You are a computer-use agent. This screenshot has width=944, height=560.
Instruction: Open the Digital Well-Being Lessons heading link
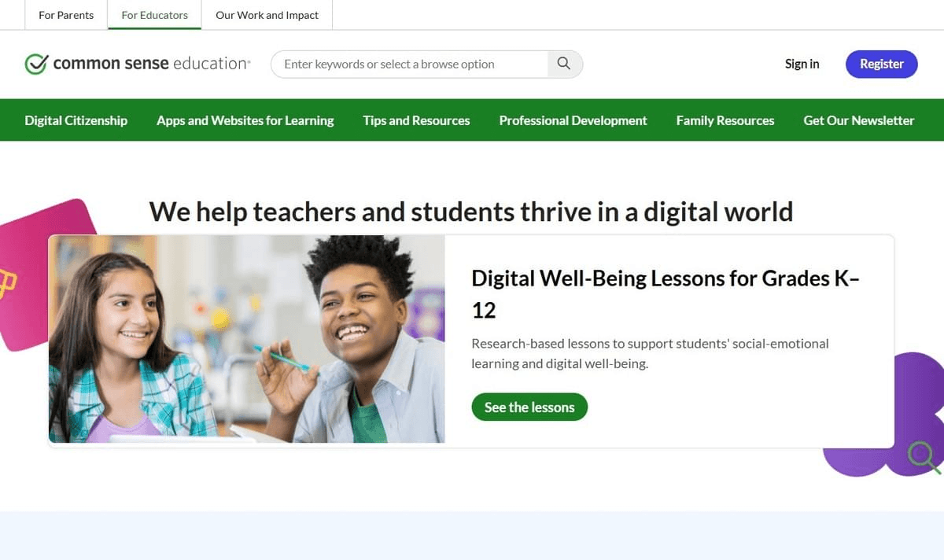(666, 293)
